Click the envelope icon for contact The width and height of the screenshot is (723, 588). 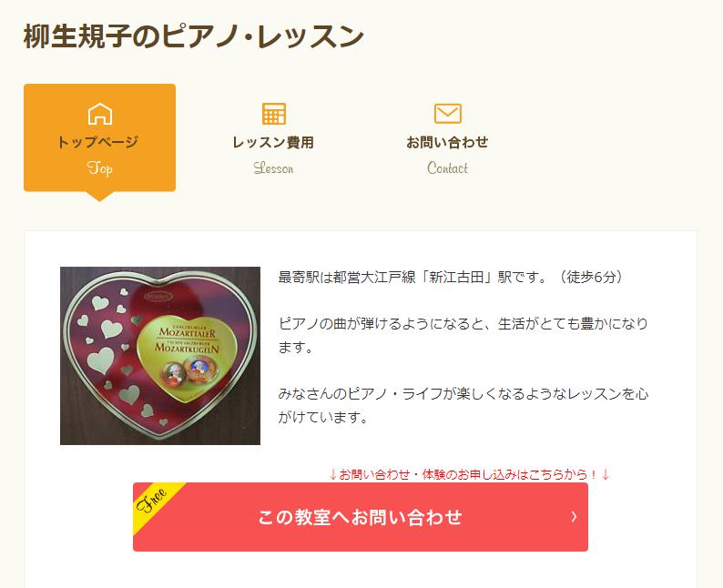point(448,114)
